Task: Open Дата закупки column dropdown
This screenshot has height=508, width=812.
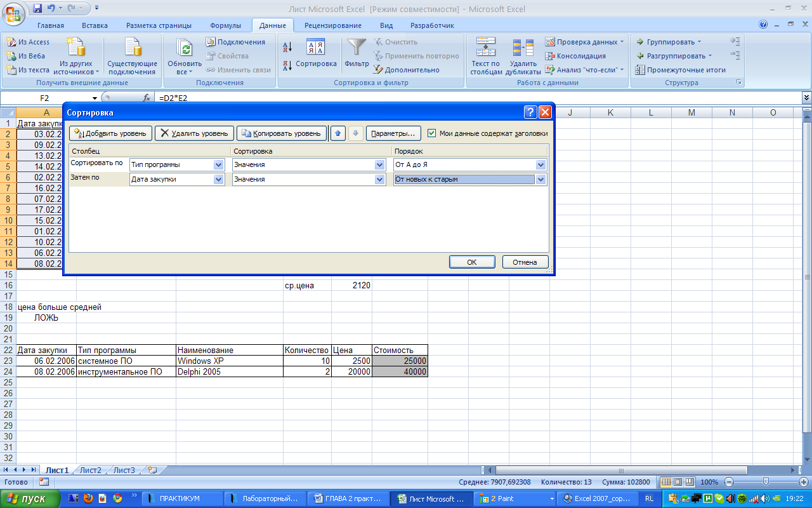Action: [x=219, y=179]
